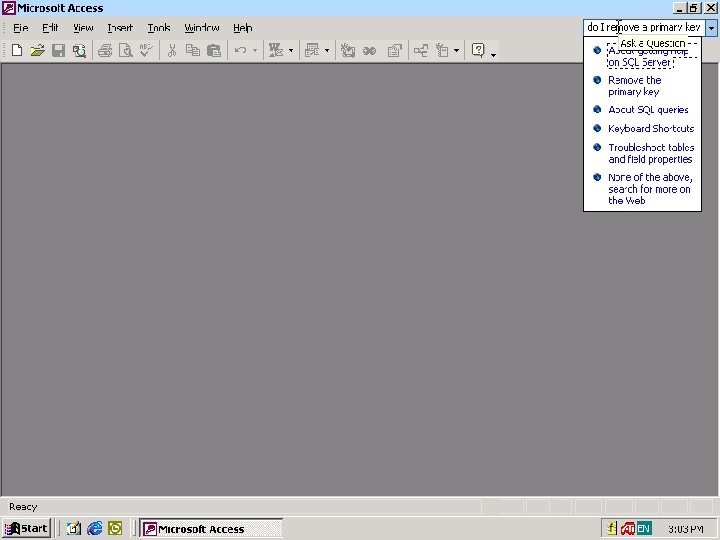Click the yellow tray icon beside ATI
Screen dimensions: 720x540
(x=612, y=529)
